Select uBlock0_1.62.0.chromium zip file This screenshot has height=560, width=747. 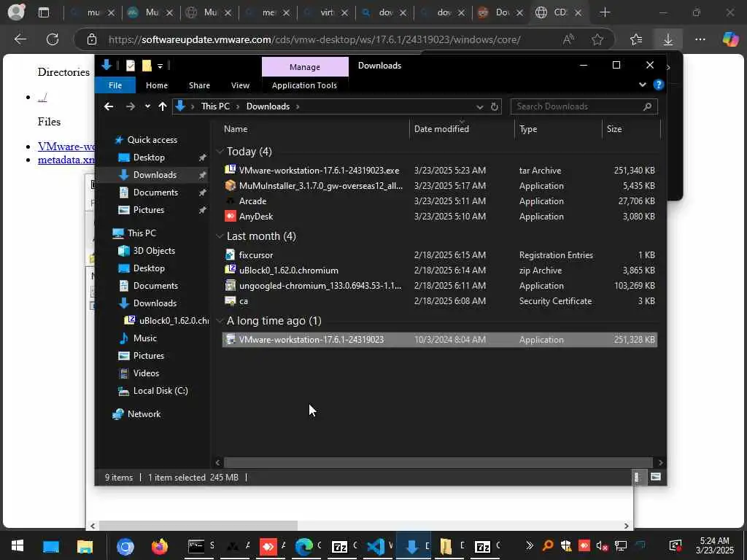point(440,270)
